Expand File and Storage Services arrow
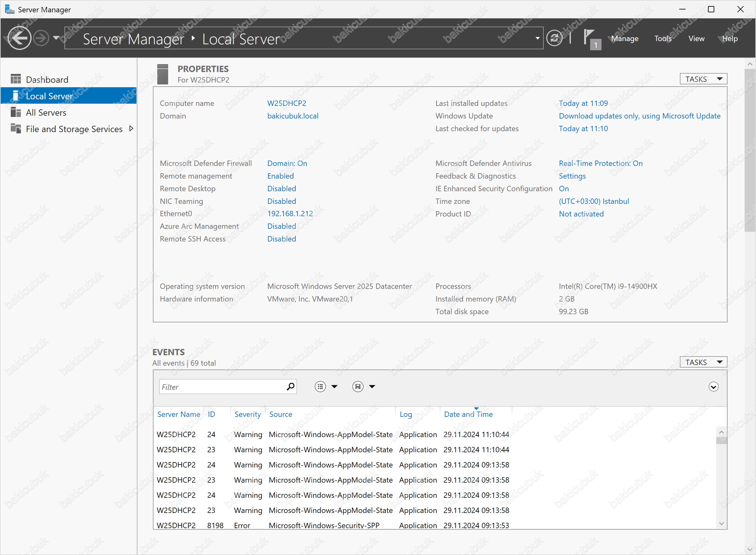Viewport: 756px width, 555px height. (x=131, y=128)
